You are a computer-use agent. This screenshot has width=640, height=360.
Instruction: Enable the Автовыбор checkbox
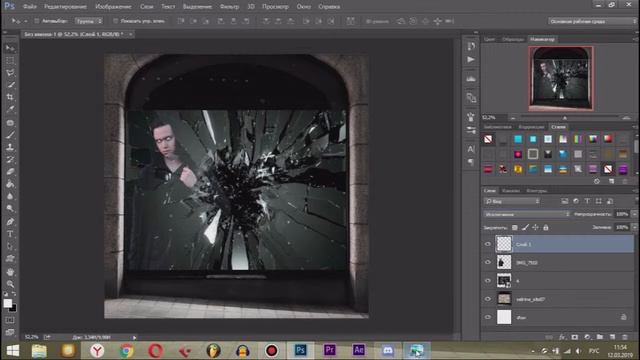tap(37, 21)
